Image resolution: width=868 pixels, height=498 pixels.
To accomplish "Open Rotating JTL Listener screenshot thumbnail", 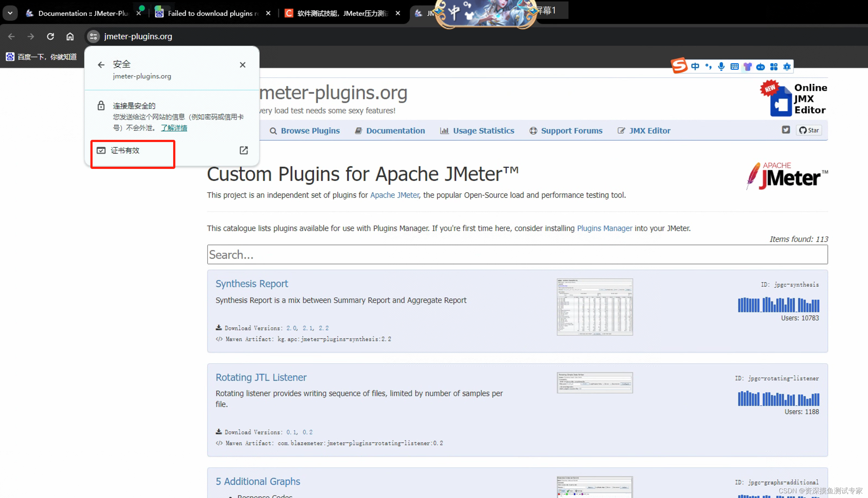I will tap(595, 382).
